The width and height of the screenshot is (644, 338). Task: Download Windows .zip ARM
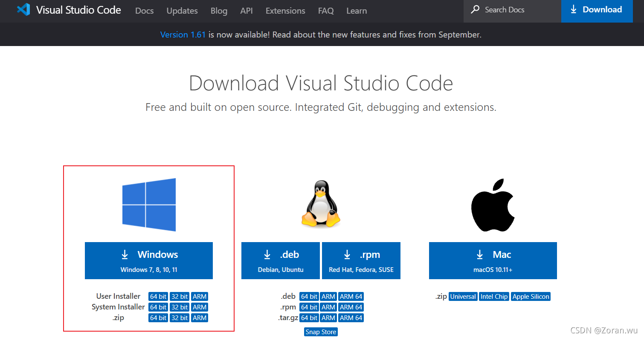200,318
